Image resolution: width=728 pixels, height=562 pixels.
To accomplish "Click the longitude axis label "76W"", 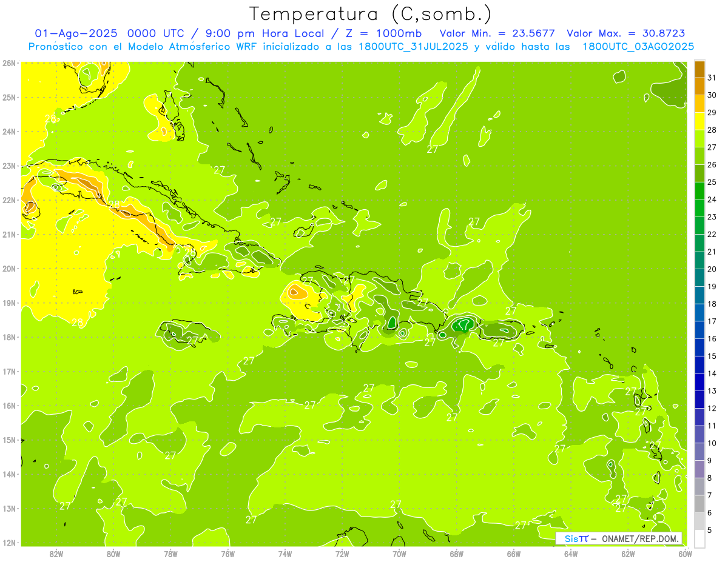I will (228, 554).
